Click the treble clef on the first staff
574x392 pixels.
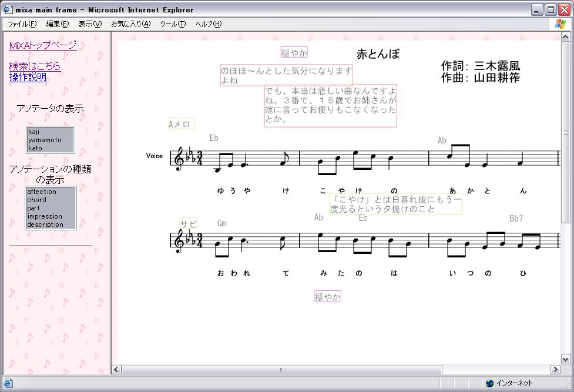(179, 159)
